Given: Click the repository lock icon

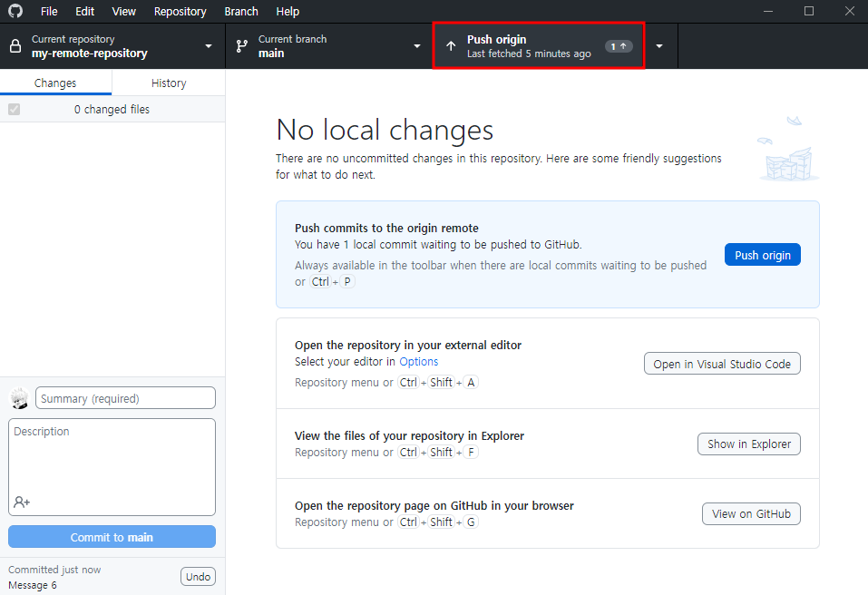Looking at the screenshot, I should click(15, 46).
